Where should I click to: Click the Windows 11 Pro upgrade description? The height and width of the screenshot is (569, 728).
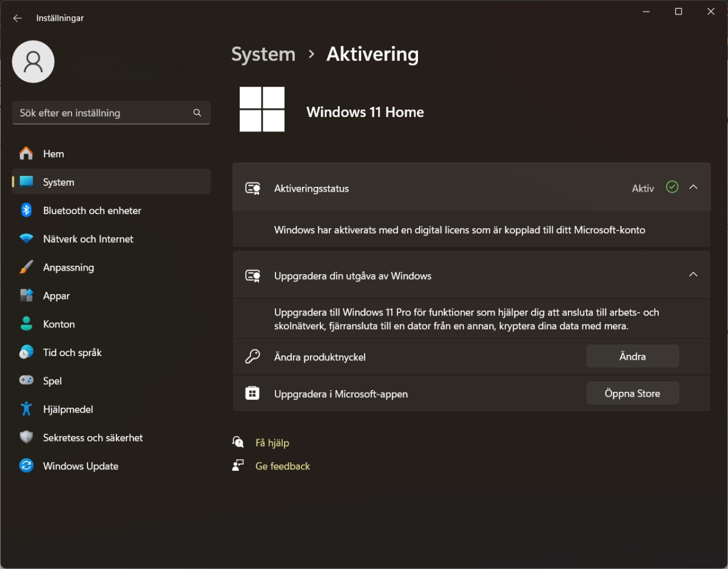(x=467, y=319)
